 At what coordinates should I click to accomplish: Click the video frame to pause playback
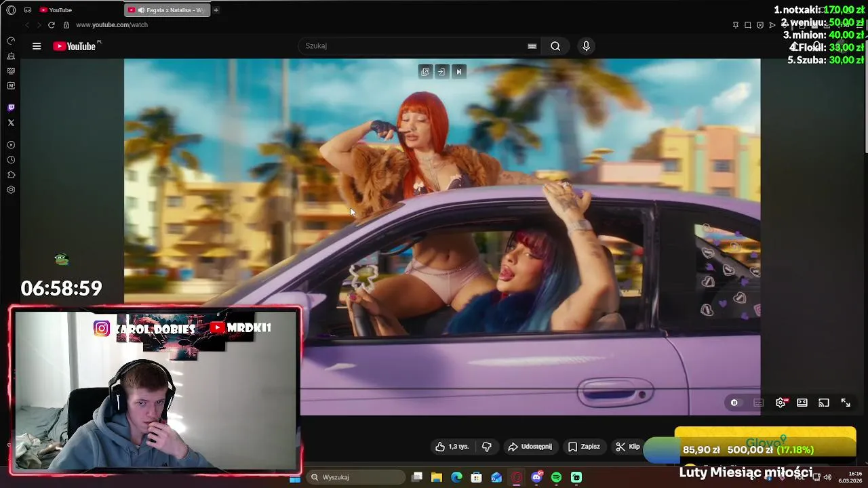point(442,237)
